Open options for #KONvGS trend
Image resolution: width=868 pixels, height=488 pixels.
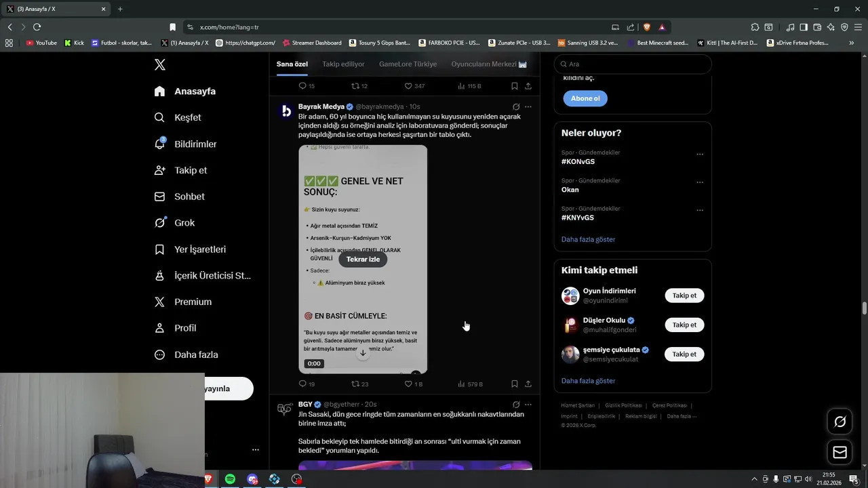700,155
